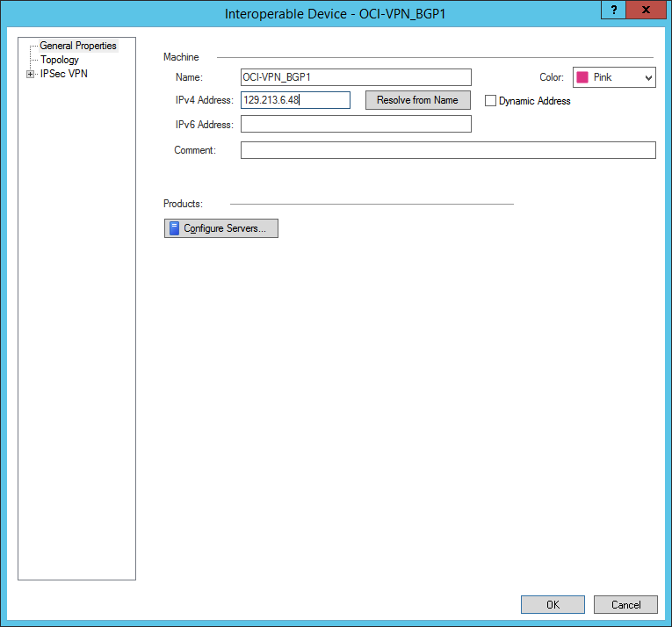
Task: Open context help with the question mark button
Action: (x=613, y=9)
